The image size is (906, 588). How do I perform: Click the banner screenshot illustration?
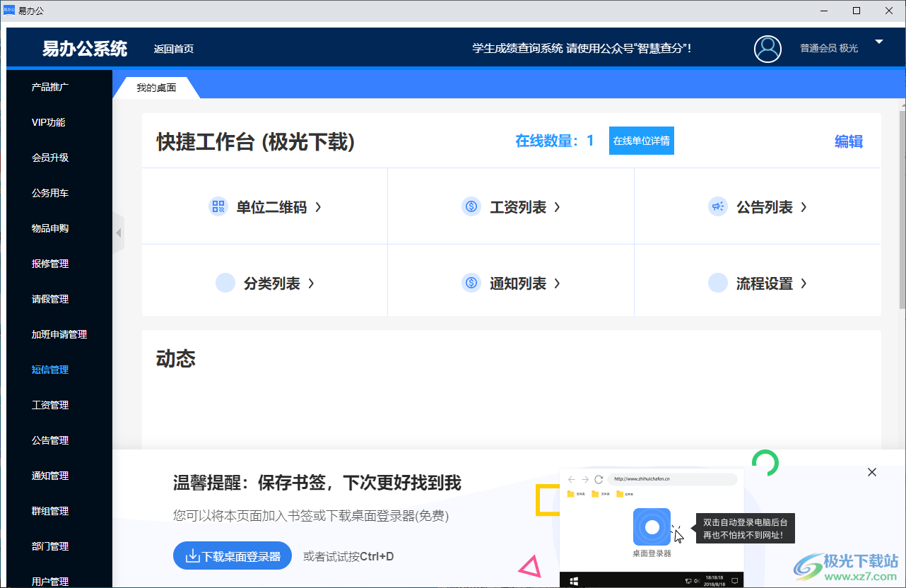(652, 527)
